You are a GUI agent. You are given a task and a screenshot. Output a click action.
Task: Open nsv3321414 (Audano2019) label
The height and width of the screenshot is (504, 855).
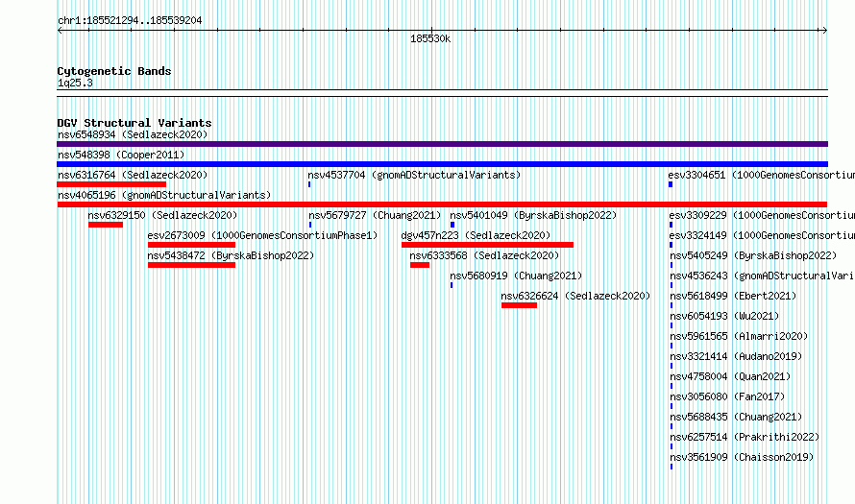(736, 356)
